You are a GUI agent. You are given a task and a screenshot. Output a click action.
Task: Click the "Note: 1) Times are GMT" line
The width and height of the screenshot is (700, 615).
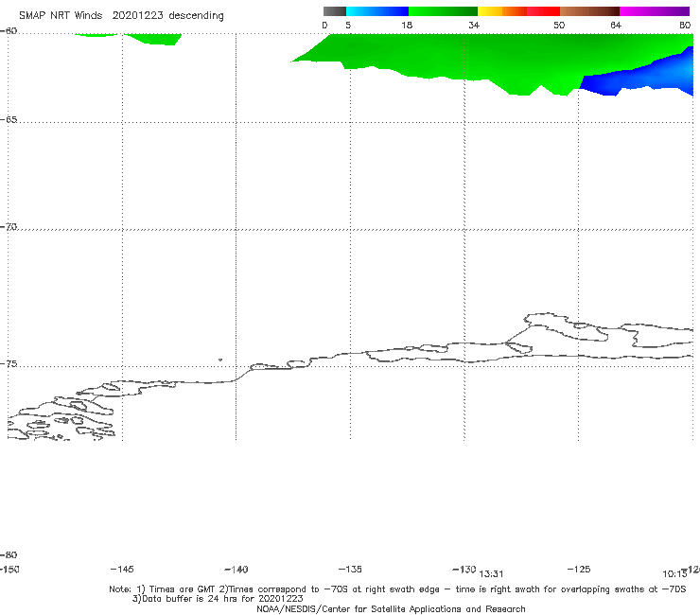point(397,589)
